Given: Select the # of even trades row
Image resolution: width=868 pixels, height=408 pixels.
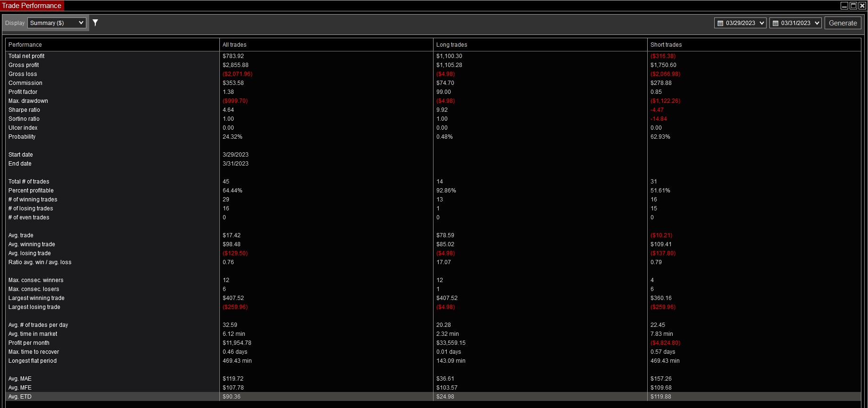Looking at the screenshot, I should click(x=433, y=217).
